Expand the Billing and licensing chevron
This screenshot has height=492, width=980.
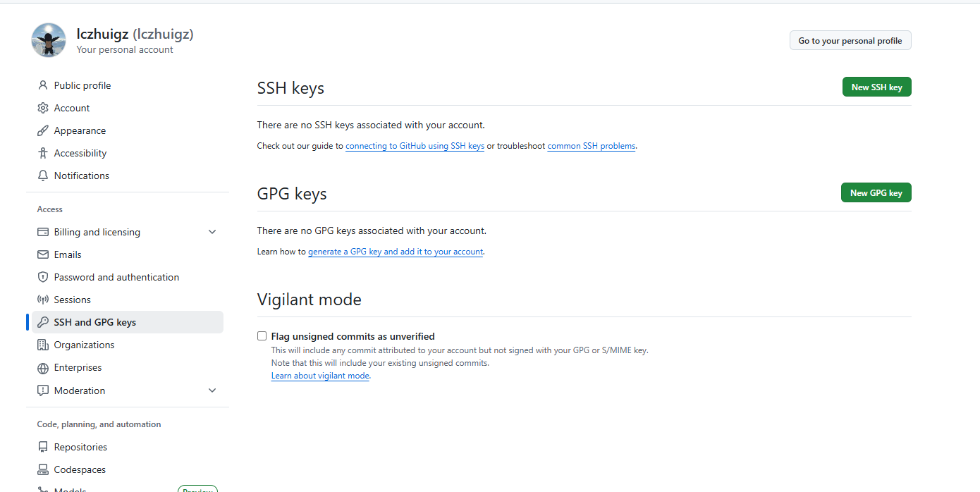pos(212,232)
